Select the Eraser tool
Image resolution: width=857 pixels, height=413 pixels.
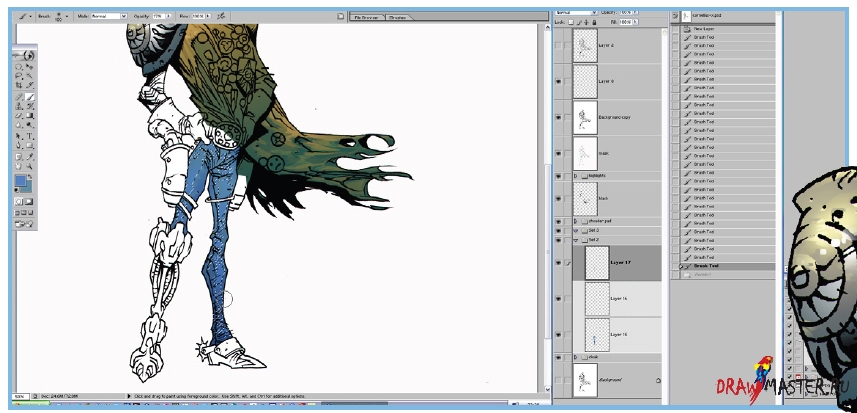19,116
